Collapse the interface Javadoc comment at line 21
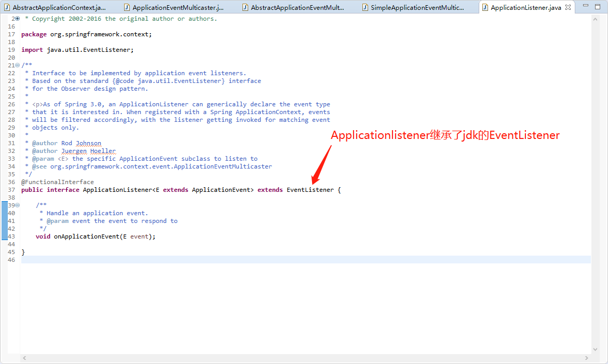 pyautogui.click(x=17, y=65)
